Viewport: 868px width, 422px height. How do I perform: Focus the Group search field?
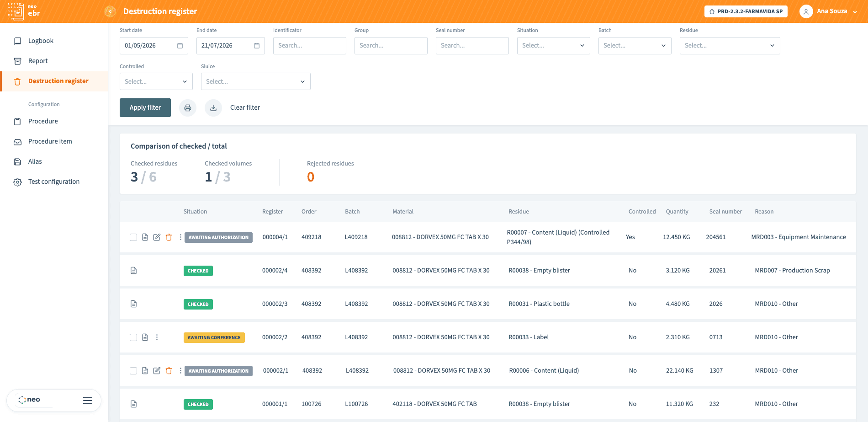click(x=391, y=46)
